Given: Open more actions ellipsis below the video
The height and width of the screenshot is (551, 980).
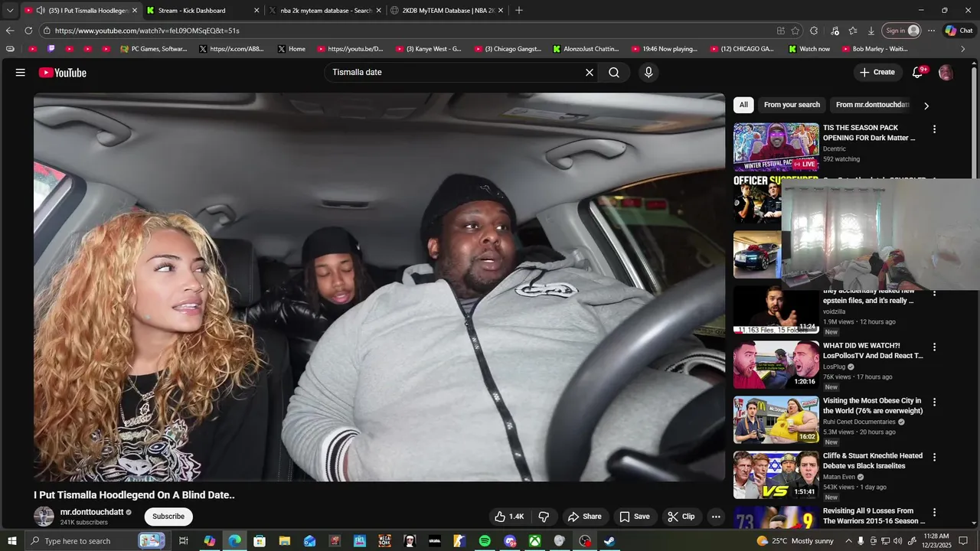Looking at the screenshot, I should (x=716, y=517).
